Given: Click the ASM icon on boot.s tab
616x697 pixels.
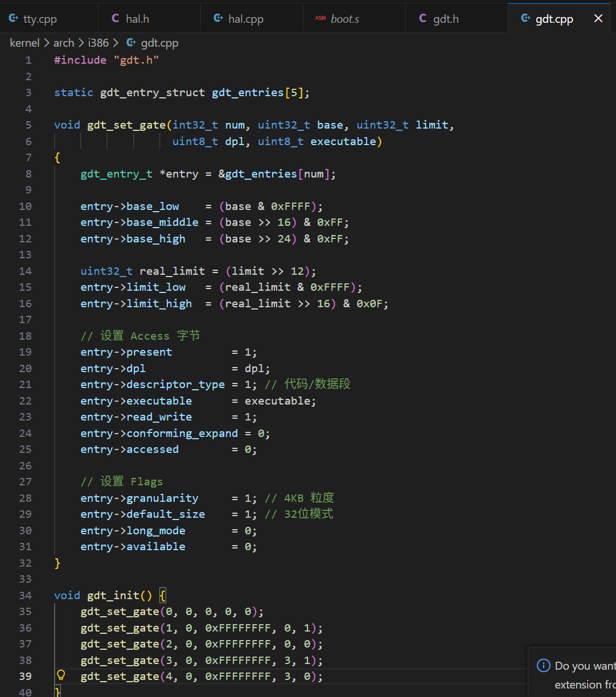Looking at the screenshot, I should click(321, 19).
